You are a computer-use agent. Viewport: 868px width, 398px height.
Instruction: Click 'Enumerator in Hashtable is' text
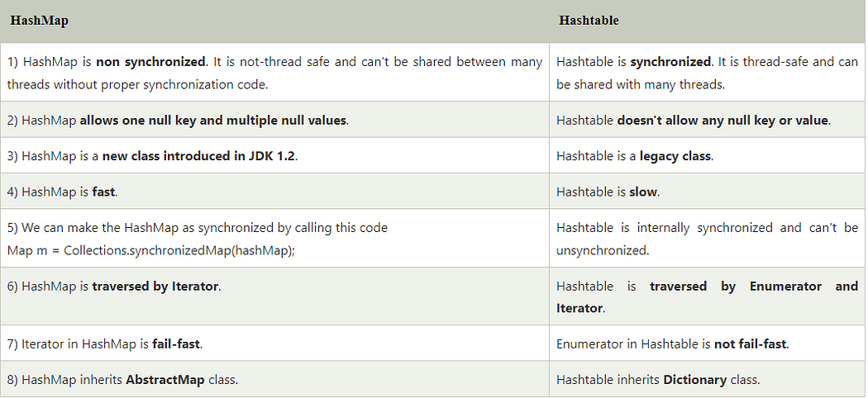633,344
